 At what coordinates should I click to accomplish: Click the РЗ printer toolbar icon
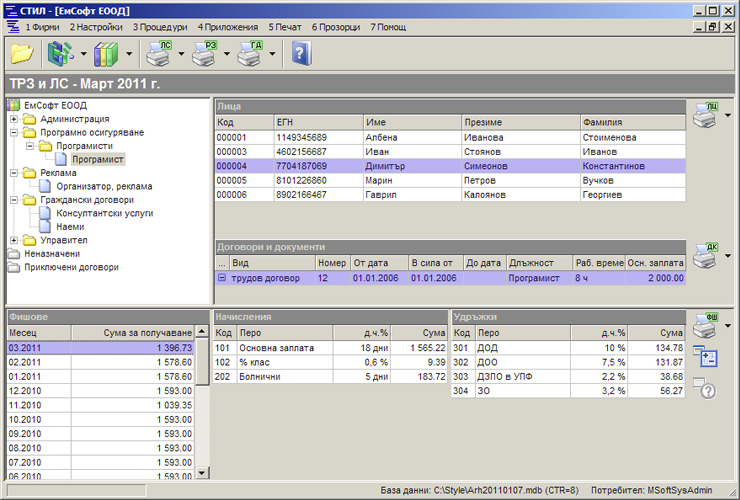[204, 54]
